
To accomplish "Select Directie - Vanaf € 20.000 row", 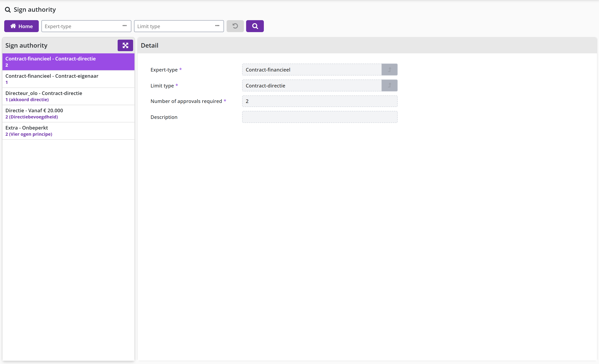I will tap(68, 114).
